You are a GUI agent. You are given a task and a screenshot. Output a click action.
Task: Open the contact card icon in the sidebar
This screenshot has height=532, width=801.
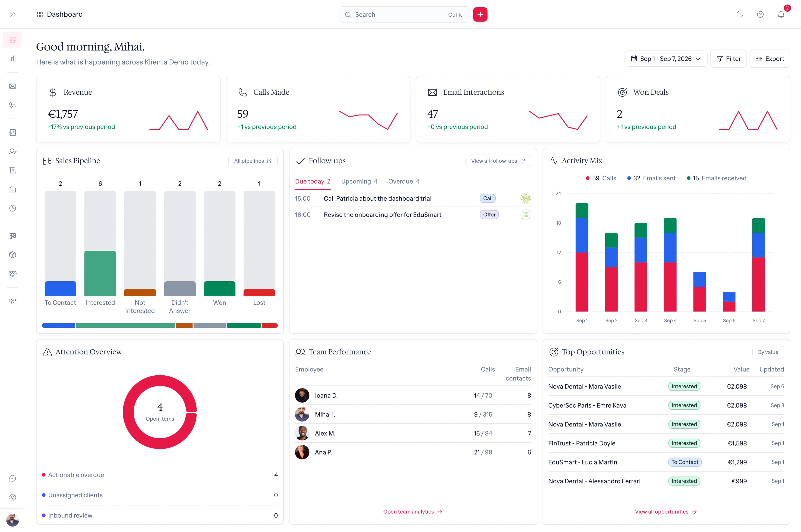[13, 133]
